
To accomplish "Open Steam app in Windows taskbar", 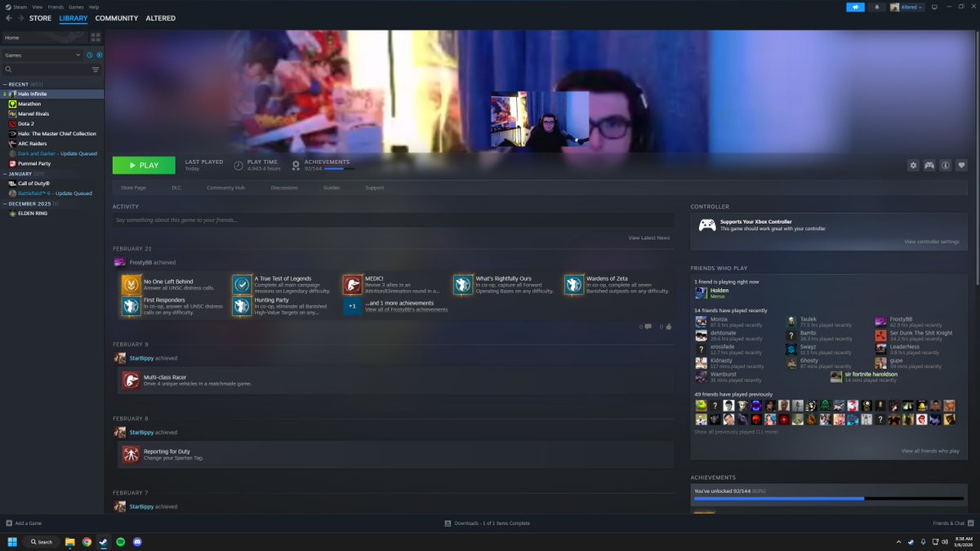I will pyautogui.click(x=104, y=541).
